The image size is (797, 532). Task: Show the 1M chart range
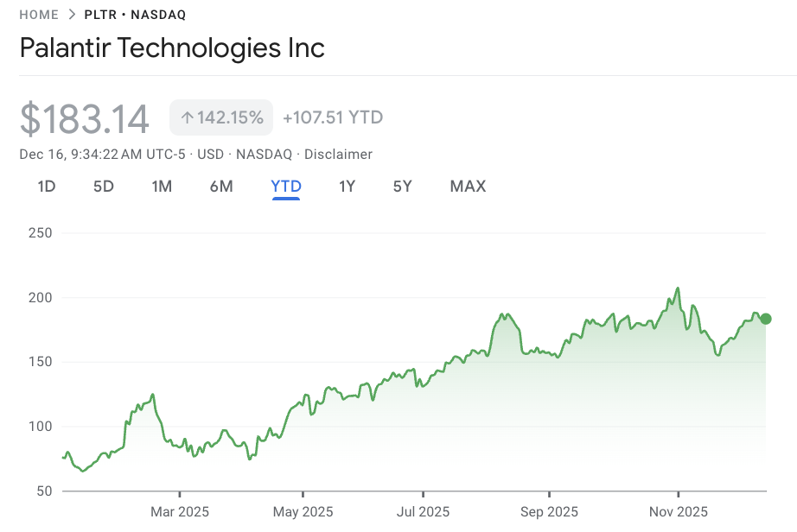pyautogui.click(x=162, y=187)
